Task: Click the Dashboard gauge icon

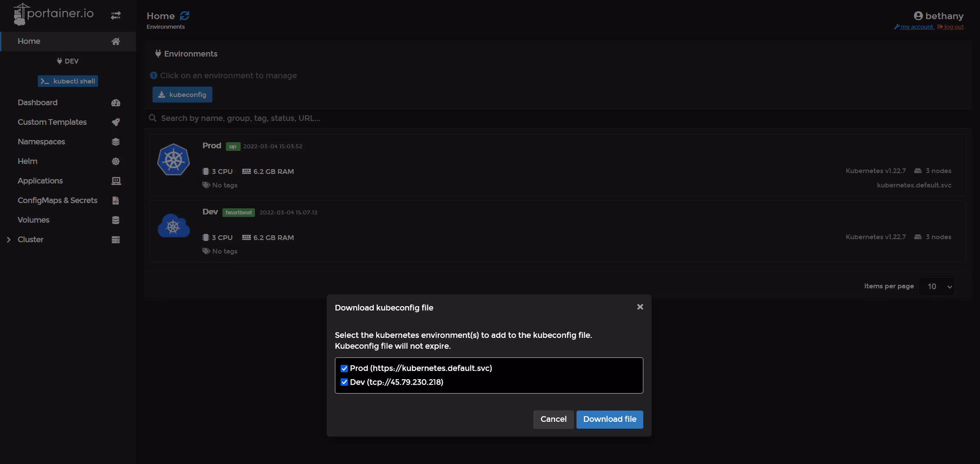Action: pyautogui.click(x=116, y=103)
